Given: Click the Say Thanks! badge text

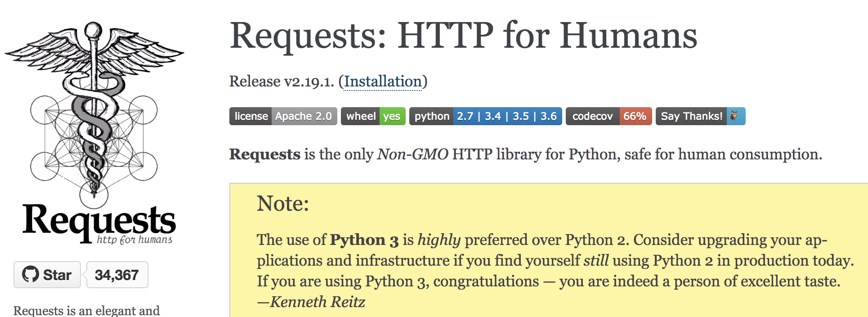Looking at the screenshot, I should click(x=691, y=116).
